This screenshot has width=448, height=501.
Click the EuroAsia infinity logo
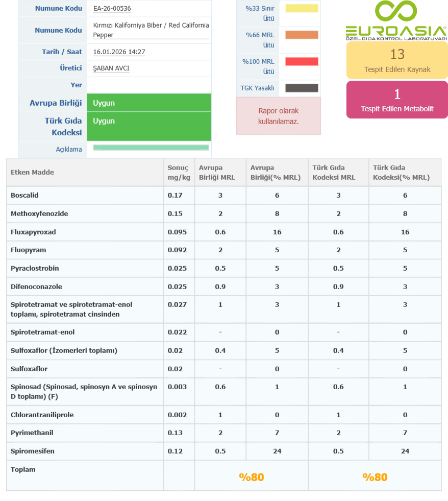click(x=396, y=12)
